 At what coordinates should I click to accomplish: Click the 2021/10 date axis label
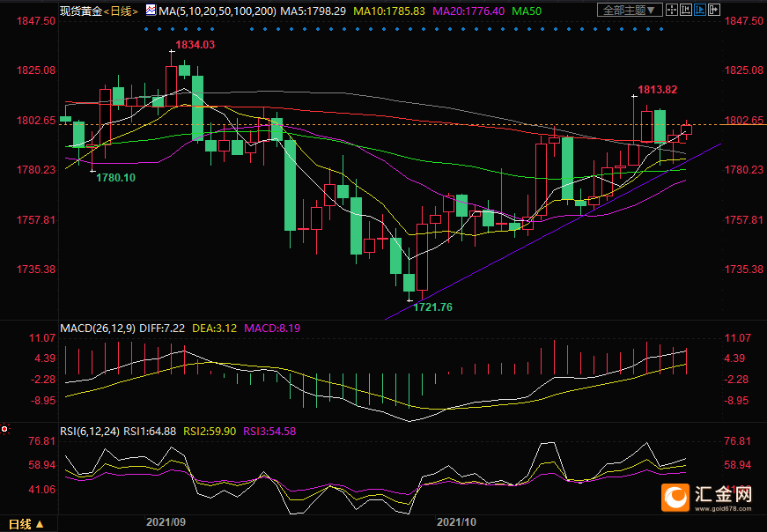point(456,521)
